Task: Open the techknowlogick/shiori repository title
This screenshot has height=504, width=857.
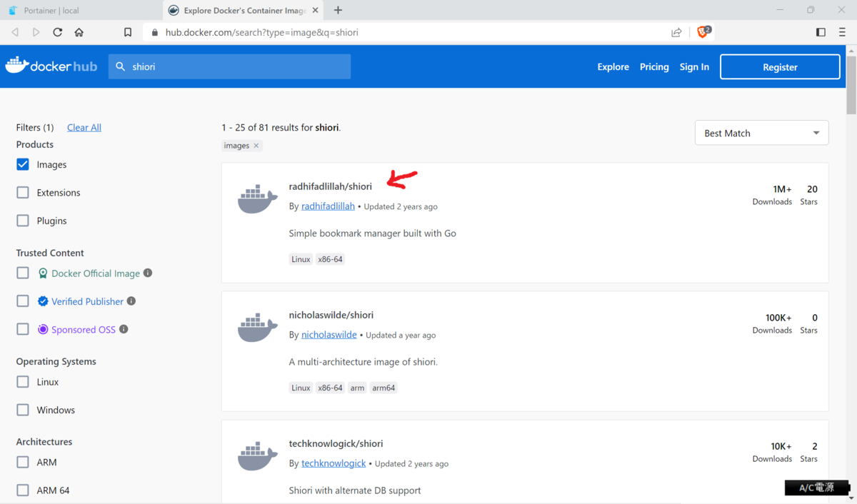Action: (x=336, y=443)
